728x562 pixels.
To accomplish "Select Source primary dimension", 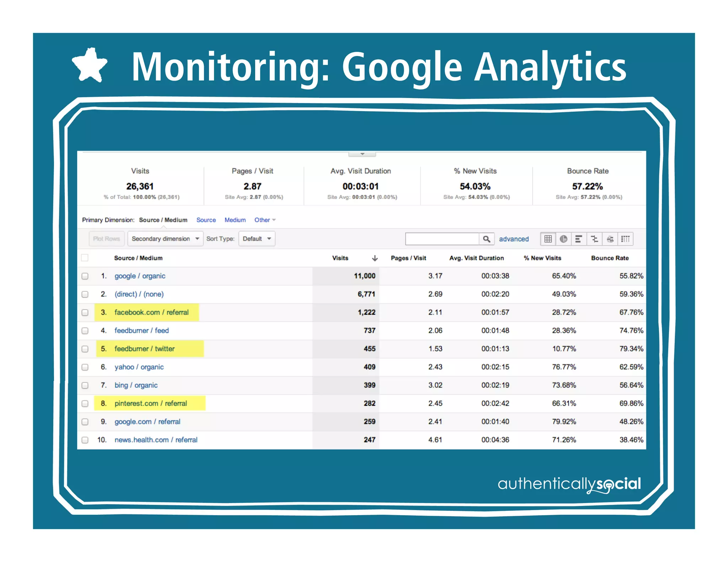I will 206,220.
